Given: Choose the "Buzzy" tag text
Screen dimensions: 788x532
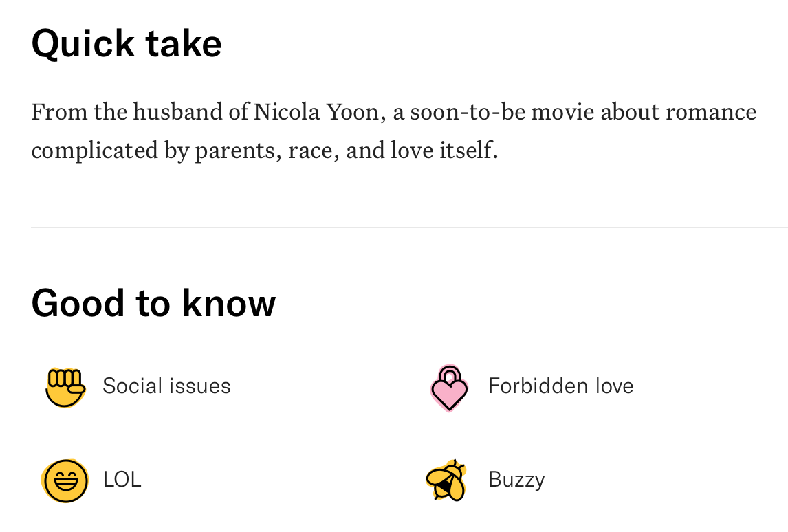Looking at the screenshot, I should point(516,480).
